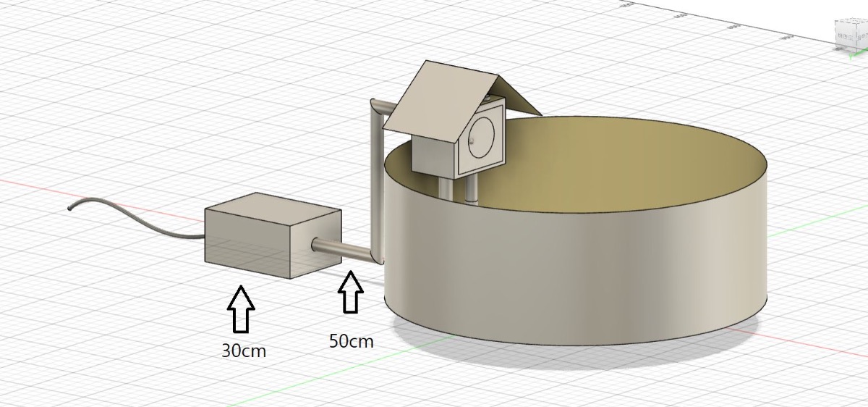Select a support leg under the roofed housing
Viewport: 868px width, 407px height.
coord(472,190)
